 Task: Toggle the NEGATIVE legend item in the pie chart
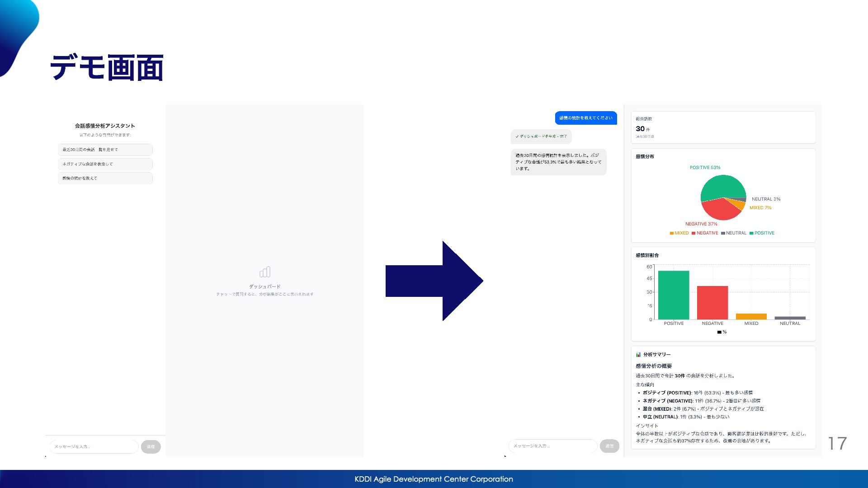(x=705, y=233)
